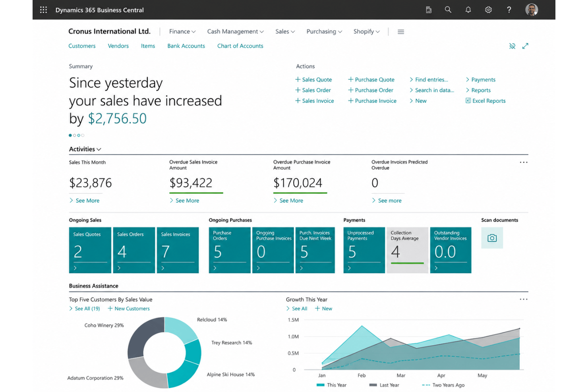Open the Outstanding Vendor Invoices tile
This screenshot has height=392, width=588.
[x=451, y=250]
